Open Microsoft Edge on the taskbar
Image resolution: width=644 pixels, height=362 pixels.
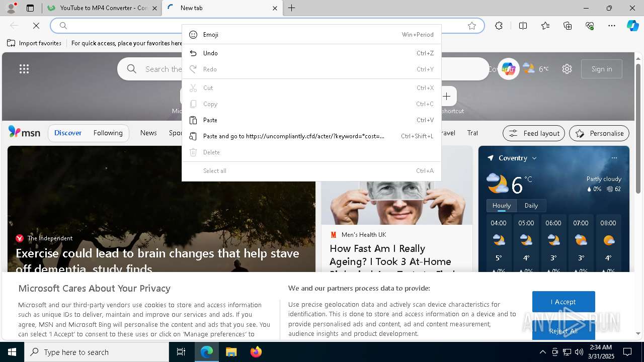click(x=207, y=352)
